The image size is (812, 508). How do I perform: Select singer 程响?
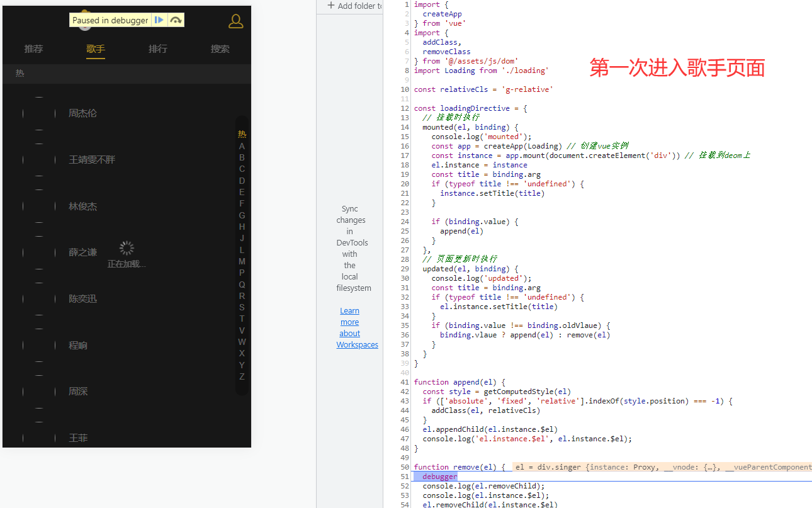pyautogui.click(x=78, y=346)
